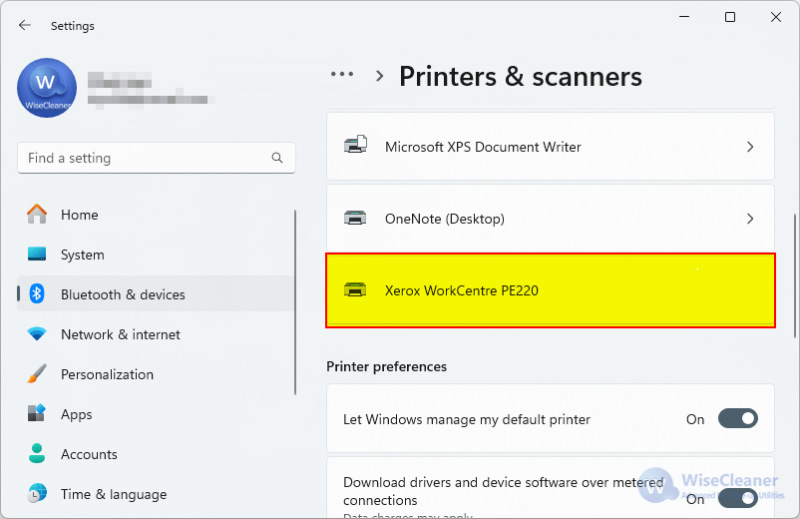Viewport: 800px width, 519px height.
Task: Open System in the sidebar
Action: click(82, 254)
